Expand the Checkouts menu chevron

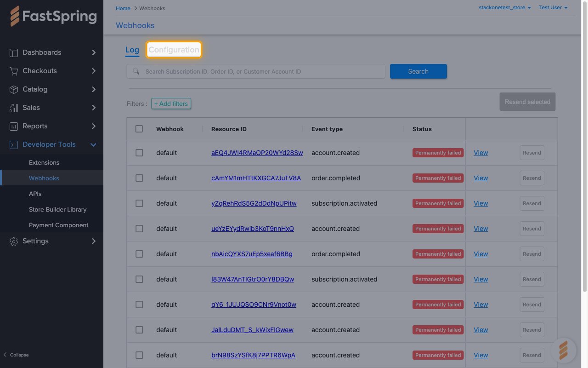click(x=94, y=71)
